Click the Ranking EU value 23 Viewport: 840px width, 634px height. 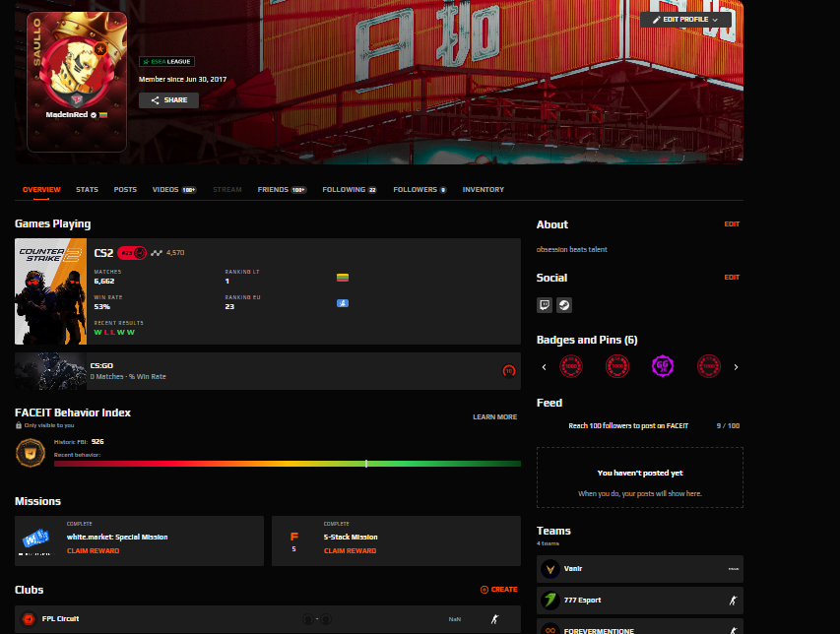pos(229,307)
